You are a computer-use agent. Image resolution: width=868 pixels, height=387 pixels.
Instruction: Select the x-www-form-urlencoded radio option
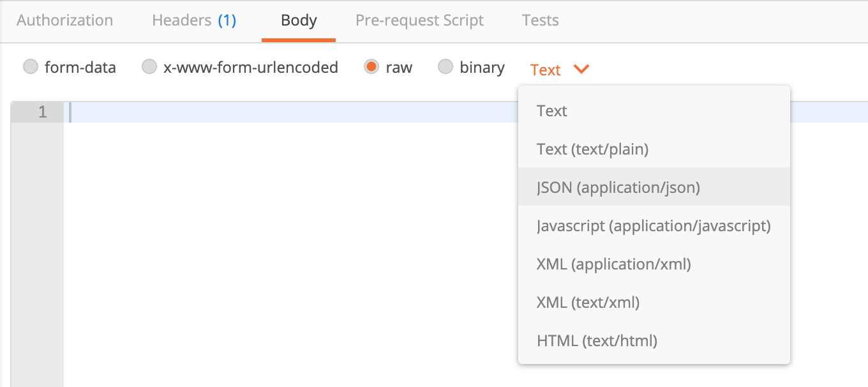(149, 67)
